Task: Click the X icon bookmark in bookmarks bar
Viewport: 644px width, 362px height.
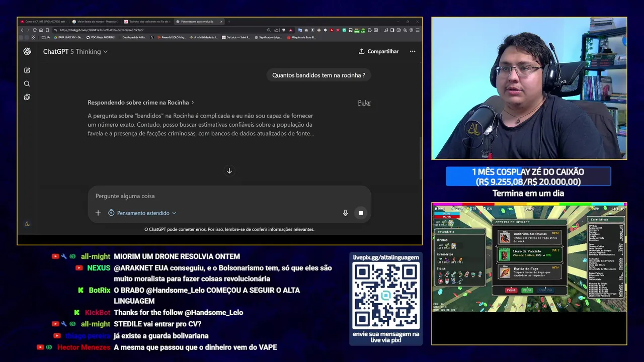Action: click(x=152, y=37)
